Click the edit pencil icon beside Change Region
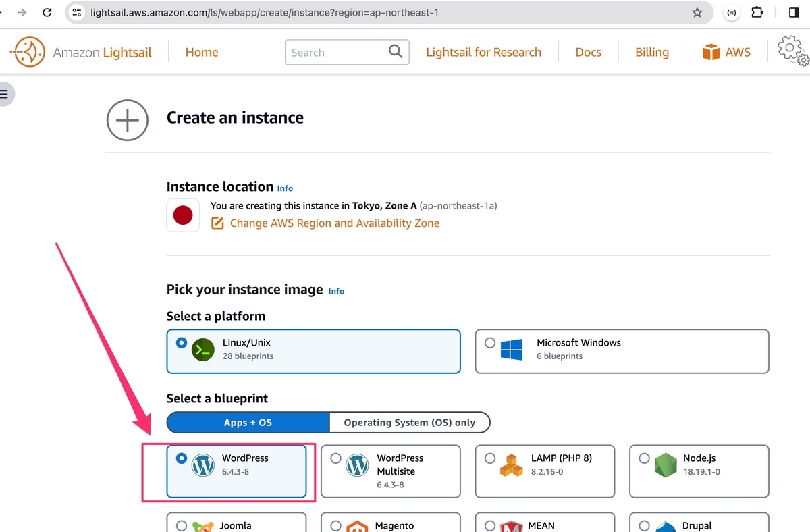This screenshot has width=810, height=532. tap(217, 223)
